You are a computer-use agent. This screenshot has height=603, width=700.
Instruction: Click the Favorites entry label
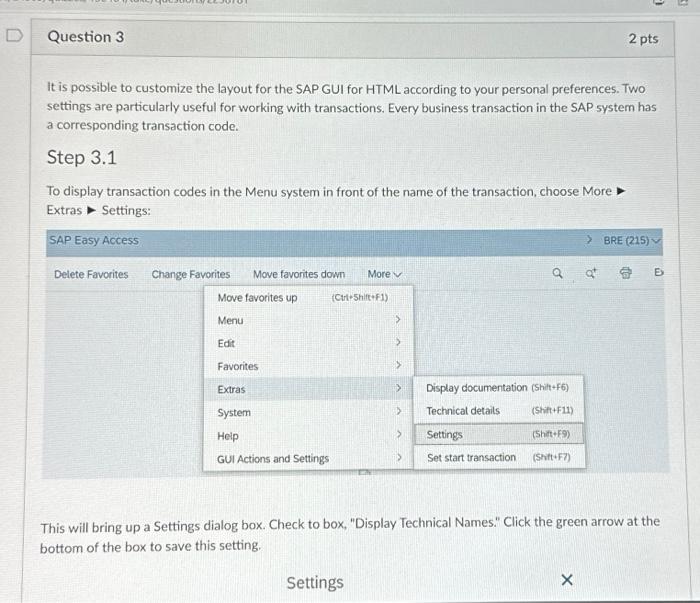(238, 366)
